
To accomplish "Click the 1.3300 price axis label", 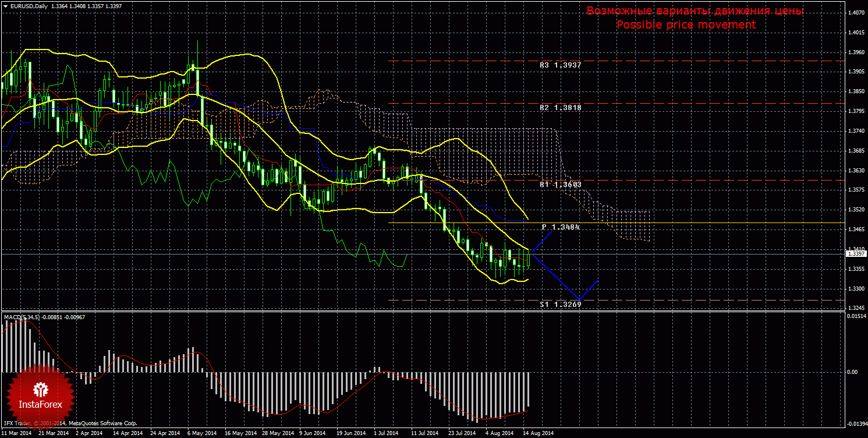I will [856, 289].
